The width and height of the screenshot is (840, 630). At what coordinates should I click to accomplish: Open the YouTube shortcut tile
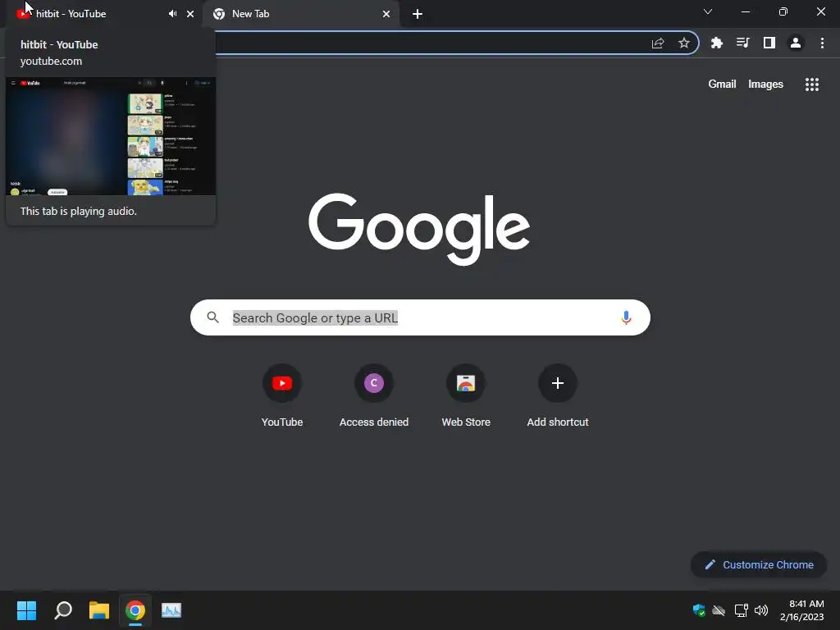click(282, 396)
